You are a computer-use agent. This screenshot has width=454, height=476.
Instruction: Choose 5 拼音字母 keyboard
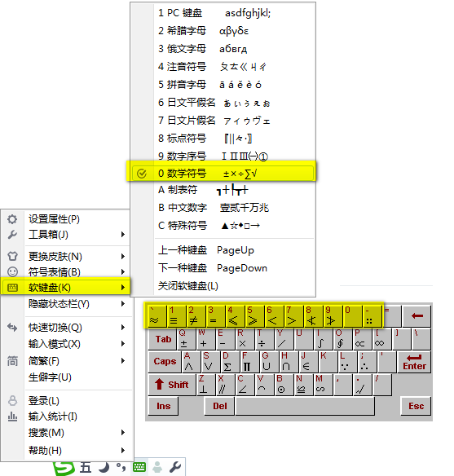coord(223,85)
